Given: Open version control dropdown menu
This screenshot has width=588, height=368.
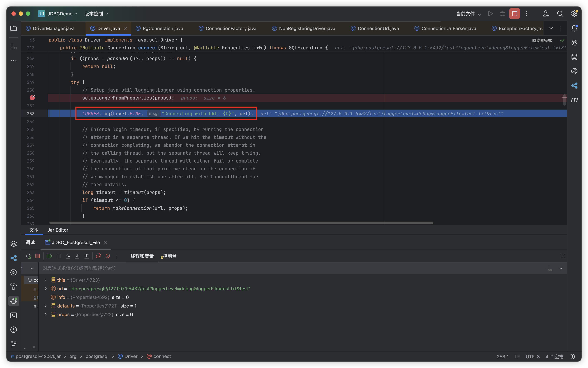Looking at the screenshot, I should tap(96, 14).
